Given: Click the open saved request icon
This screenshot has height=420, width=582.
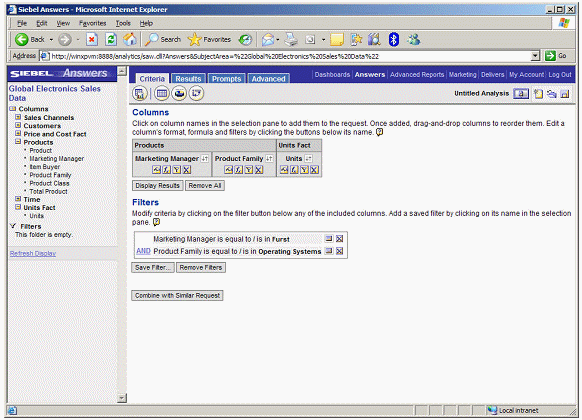Looking at the screenshot, I should [x=552, y=94].
